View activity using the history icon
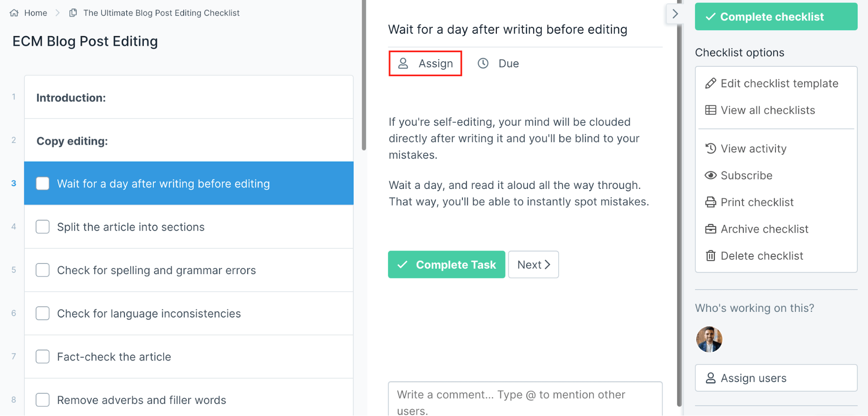868x416 pixels. 711,148
